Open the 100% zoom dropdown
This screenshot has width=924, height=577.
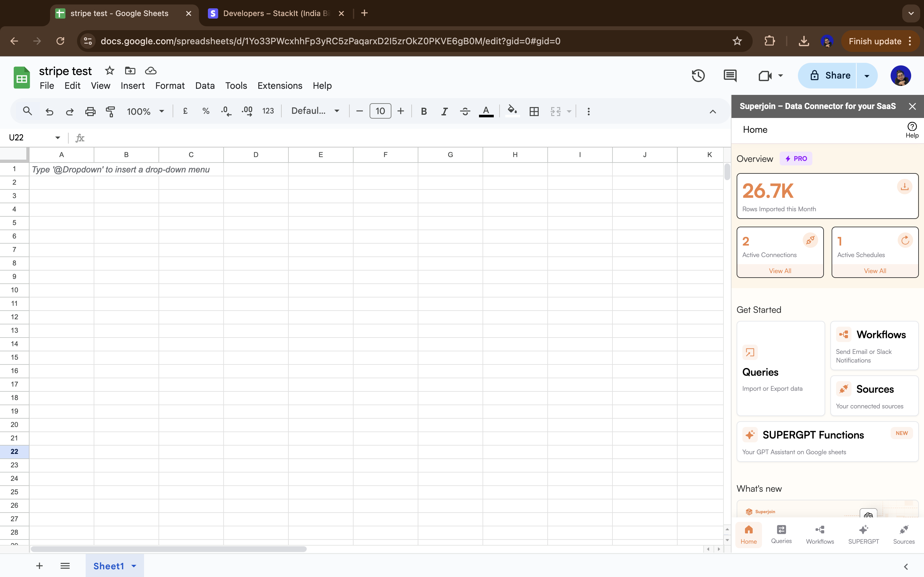point(145,112)
